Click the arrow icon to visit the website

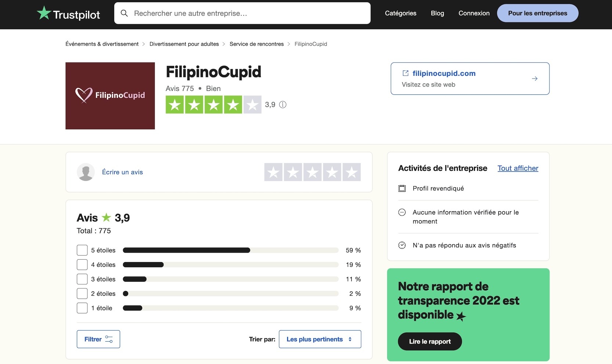[x=534, y=78]
